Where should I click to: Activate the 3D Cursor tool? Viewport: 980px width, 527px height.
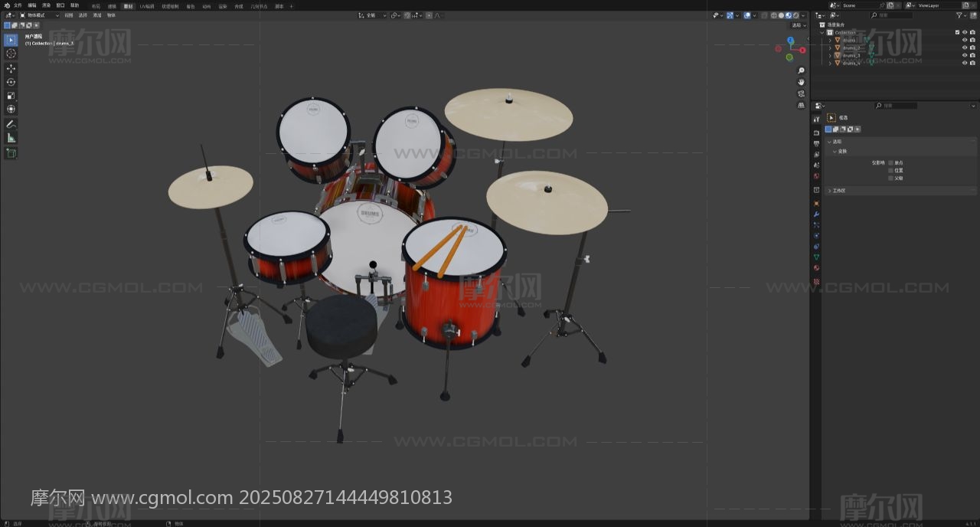pos(11,54)
